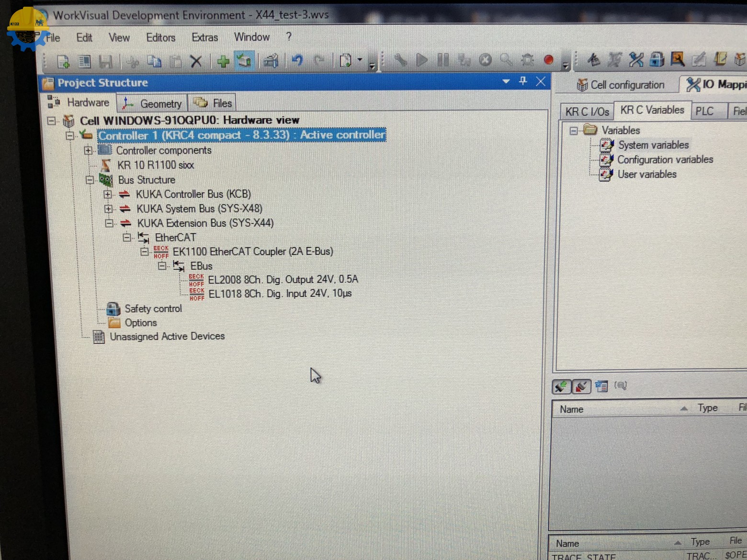
Task: Click the orange diagnosis monitor icon
Action: pyautogui.click(x=678, y=59)
